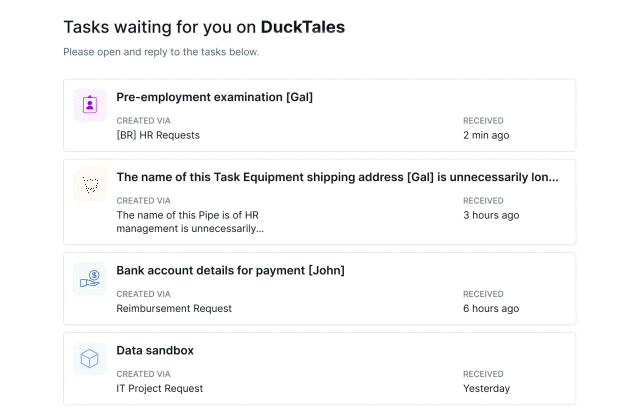Image resolution: width=640 pixels, height=420 pixels.
Task: Open the Equipment shipping address task title
Action: click(337, 177)
